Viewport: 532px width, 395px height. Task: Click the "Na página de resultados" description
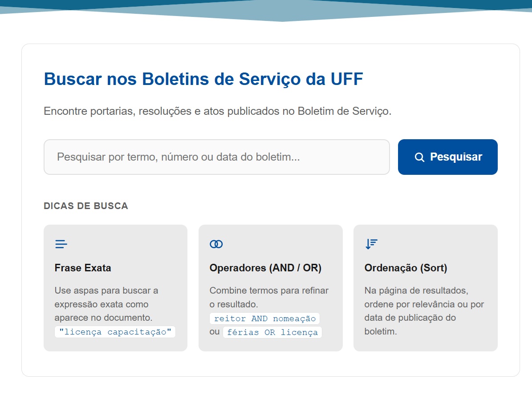pyautogui.click(x=424, y=311)
